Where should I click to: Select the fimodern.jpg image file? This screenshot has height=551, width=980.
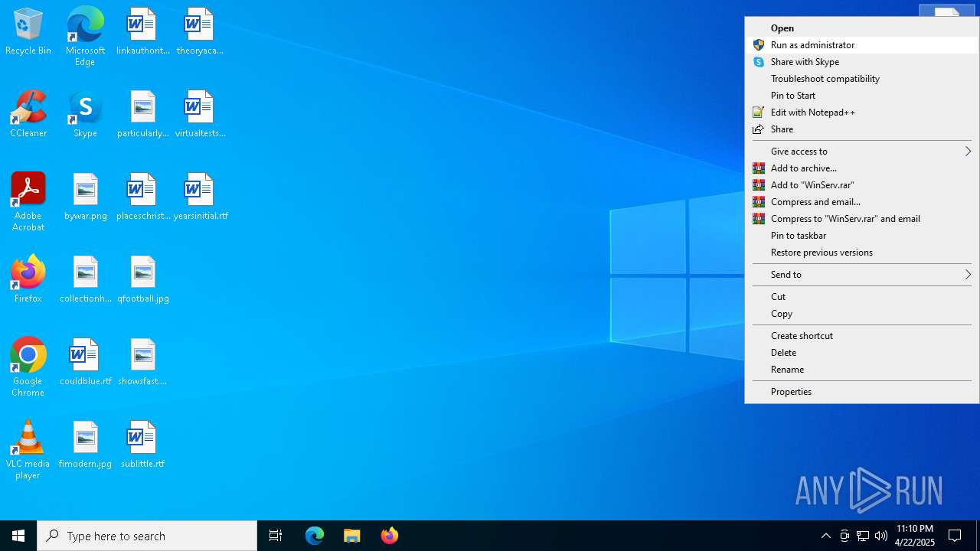[x=85, y=445]
